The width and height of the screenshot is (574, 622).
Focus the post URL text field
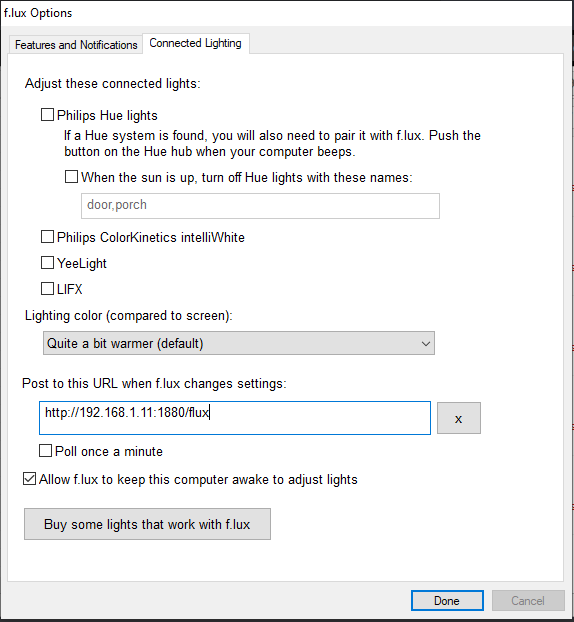click(x=235, y=418)
